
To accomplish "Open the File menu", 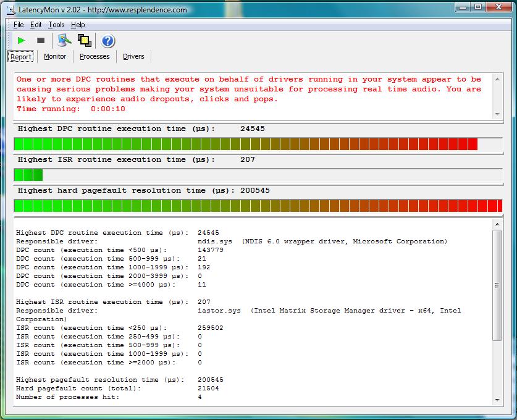I will click(19, 25).
